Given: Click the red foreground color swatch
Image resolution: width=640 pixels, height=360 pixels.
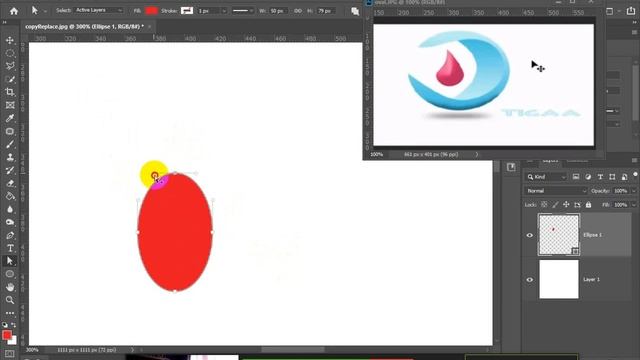Looking at the screenshot, I should [x=7, y=335].
